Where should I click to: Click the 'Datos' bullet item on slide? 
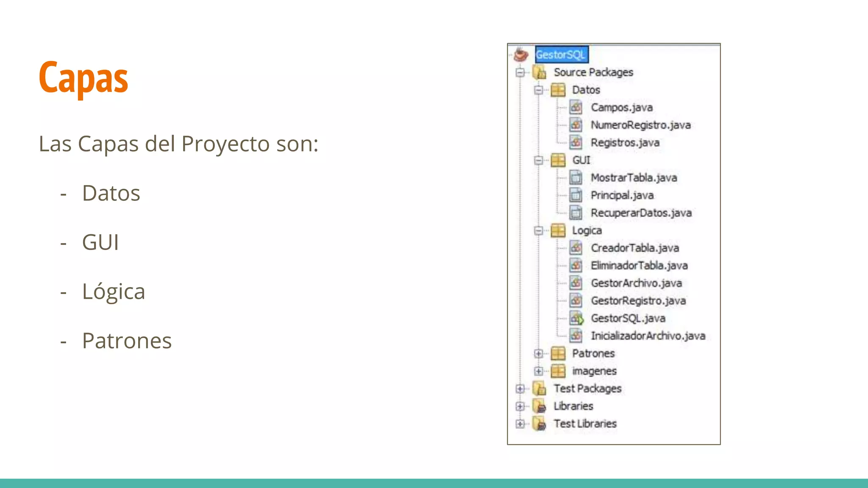[x=111, y=193]
